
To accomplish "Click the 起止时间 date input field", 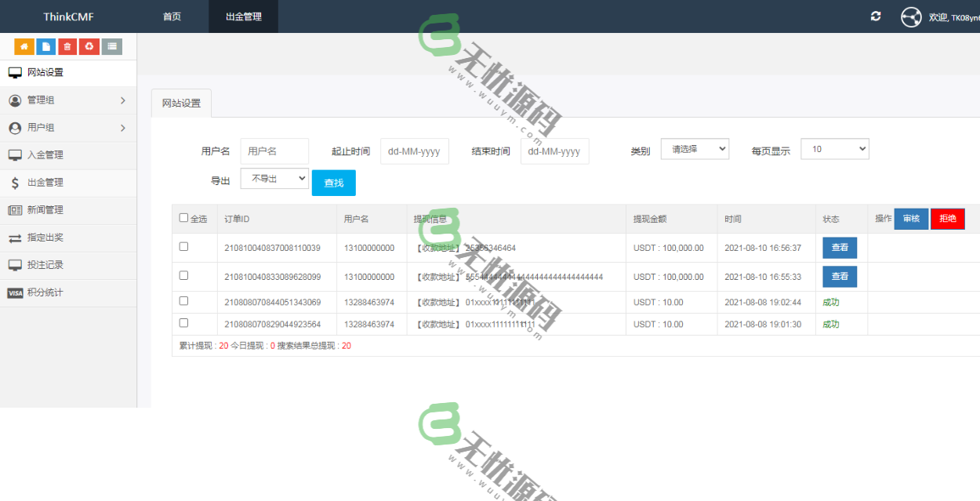I will pos(414,151).
